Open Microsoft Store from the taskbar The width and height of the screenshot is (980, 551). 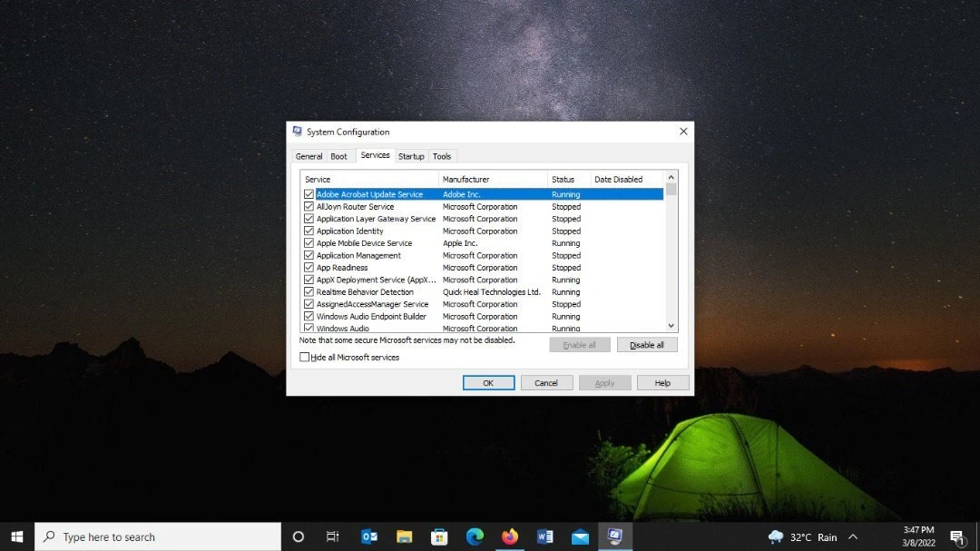tap(439, 536)
